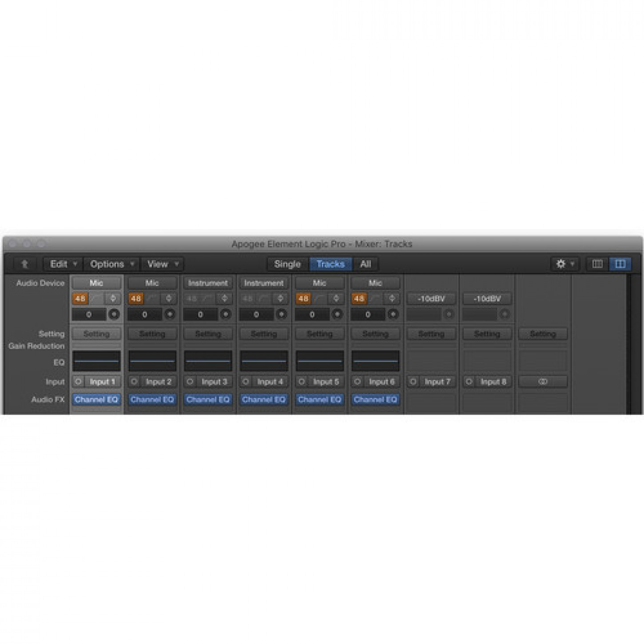Click the mono format circle beside Input 4
This screenshot has width=644, height=644.
(246, 382)
